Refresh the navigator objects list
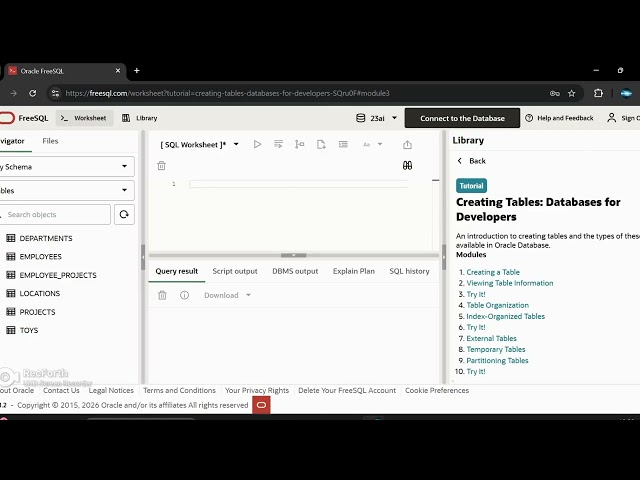The image size is (640, 480). [124, 214]
